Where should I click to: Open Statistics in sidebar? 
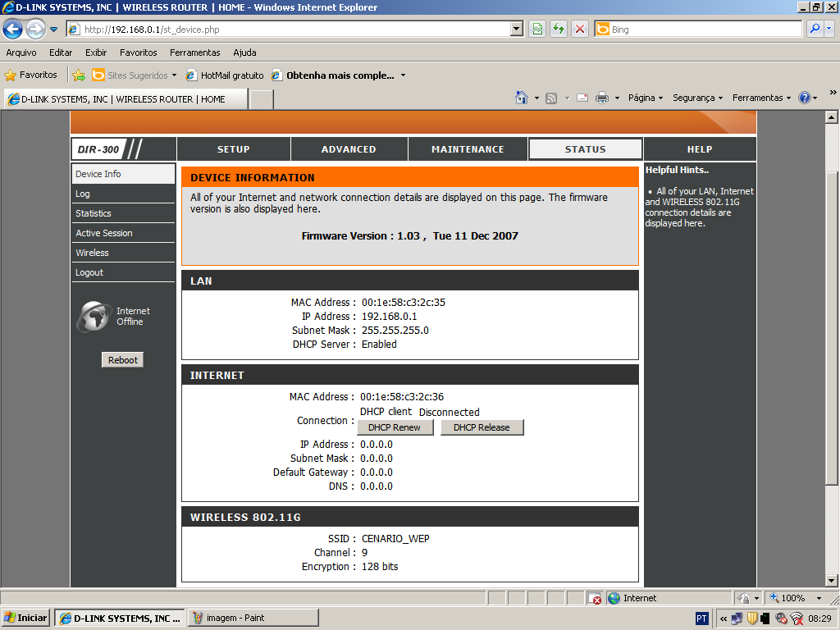pos(123,213)
